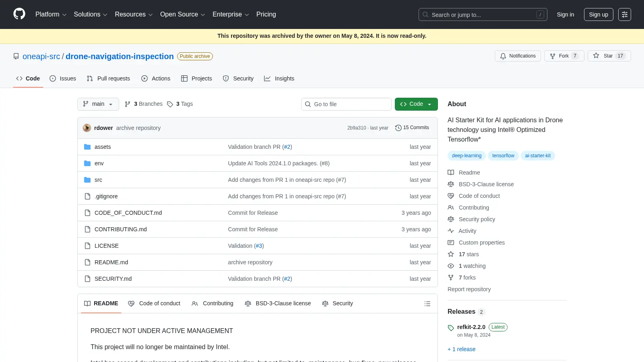Click the .gitignore file icon
This screenshot has height=362, width=644.
coord(87,196)
